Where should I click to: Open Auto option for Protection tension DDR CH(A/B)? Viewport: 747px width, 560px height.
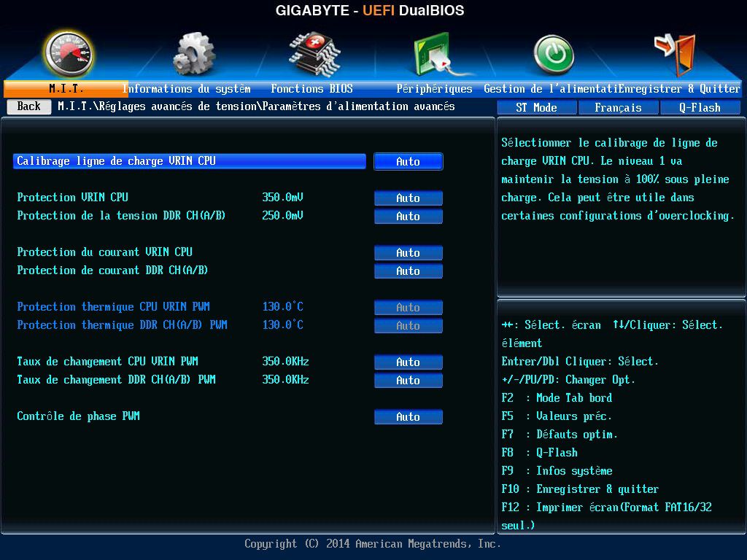click(409, 216)
